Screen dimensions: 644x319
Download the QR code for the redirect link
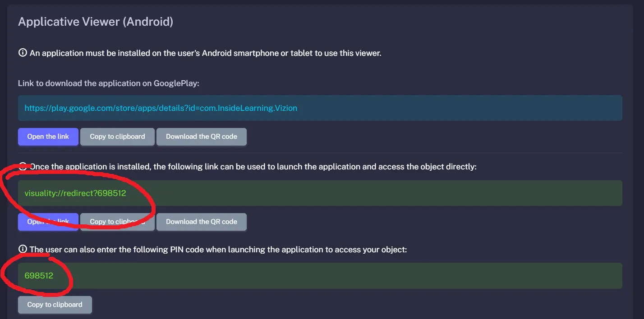point(202,222)
